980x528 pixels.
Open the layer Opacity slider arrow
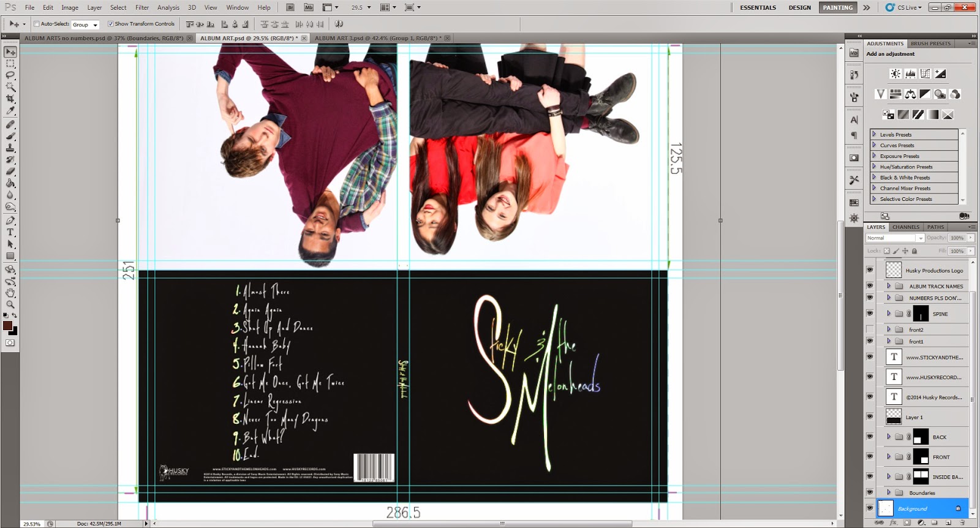[x=970, y=238]
